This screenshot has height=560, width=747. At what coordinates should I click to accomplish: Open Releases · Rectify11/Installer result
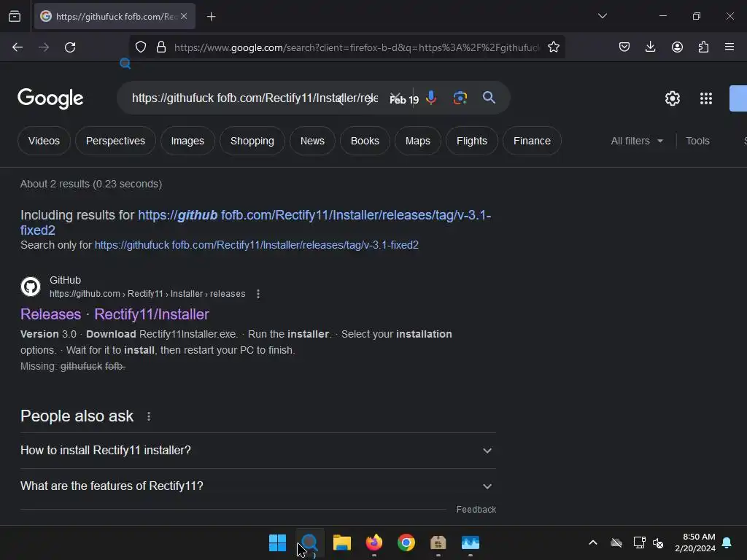click(115, 314)
